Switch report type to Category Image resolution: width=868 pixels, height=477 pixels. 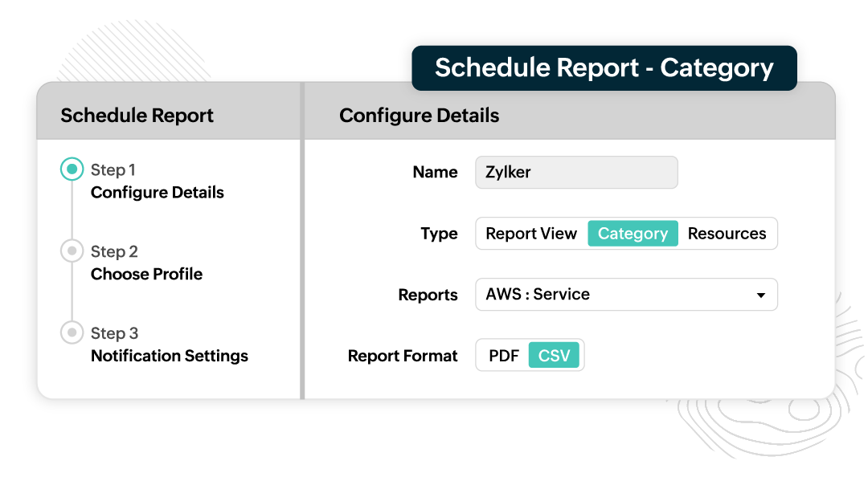coord(633,234)
